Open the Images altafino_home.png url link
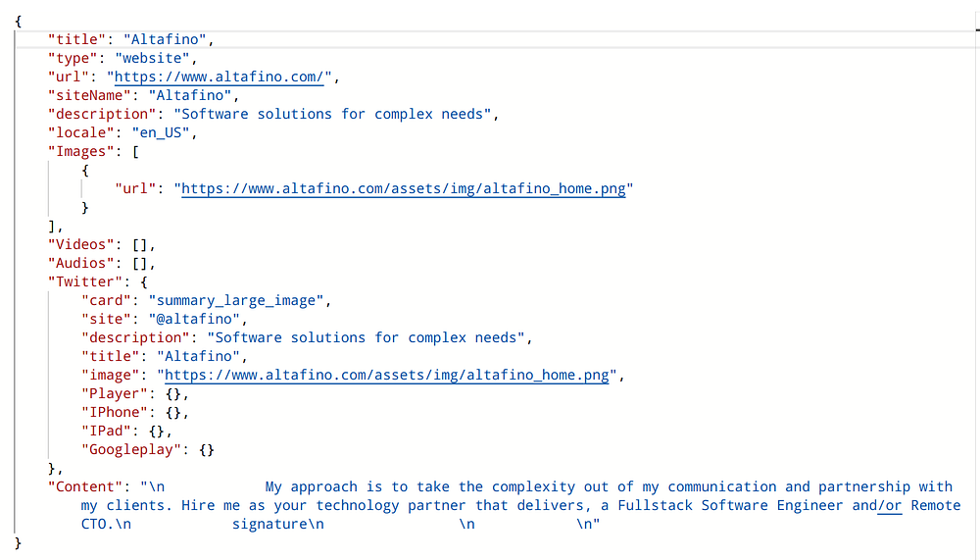This screenshot has width=980, height=560. [x=403, y=189]
